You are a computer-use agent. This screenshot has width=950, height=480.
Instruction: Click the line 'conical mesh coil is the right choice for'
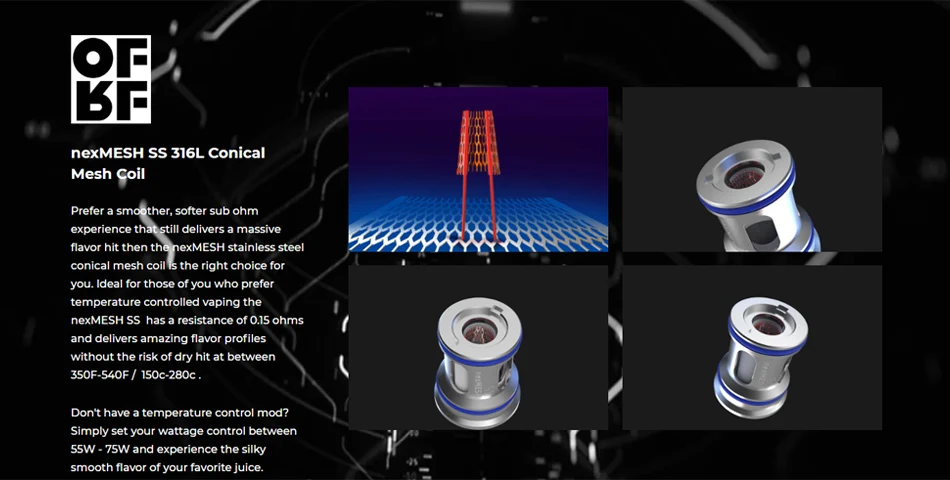click(178, 266)
